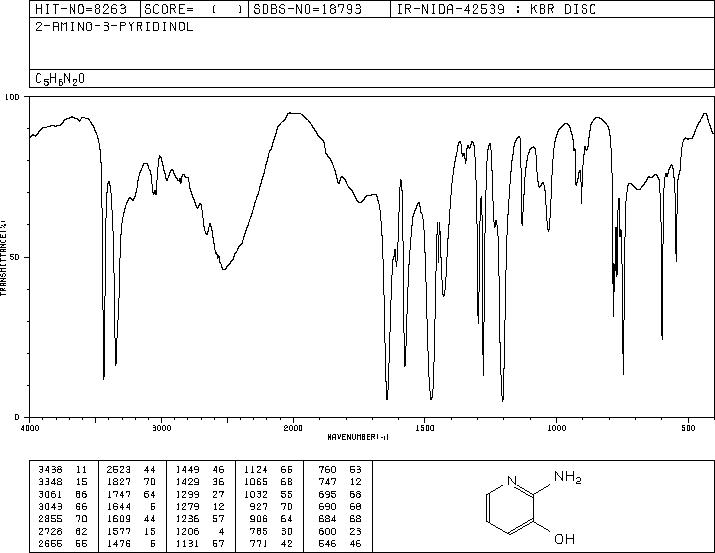Select the IR-NIDA-42539 : KBR DISC label

tap(496, 9)
